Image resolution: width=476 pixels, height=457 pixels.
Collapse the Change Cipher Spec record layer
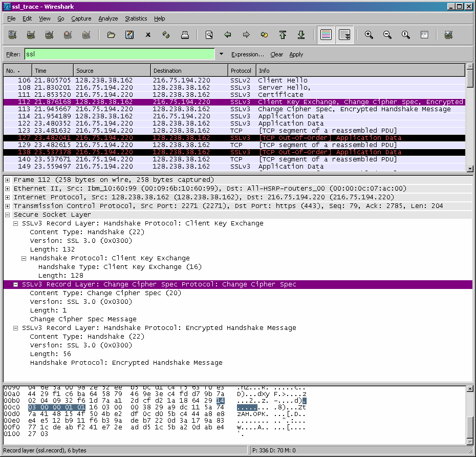(15, 284)
